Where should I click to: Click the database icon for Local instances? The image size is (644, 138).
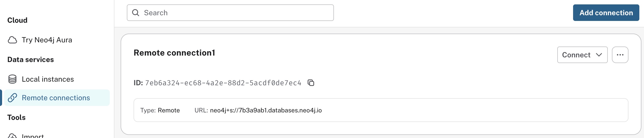point(12,79)
